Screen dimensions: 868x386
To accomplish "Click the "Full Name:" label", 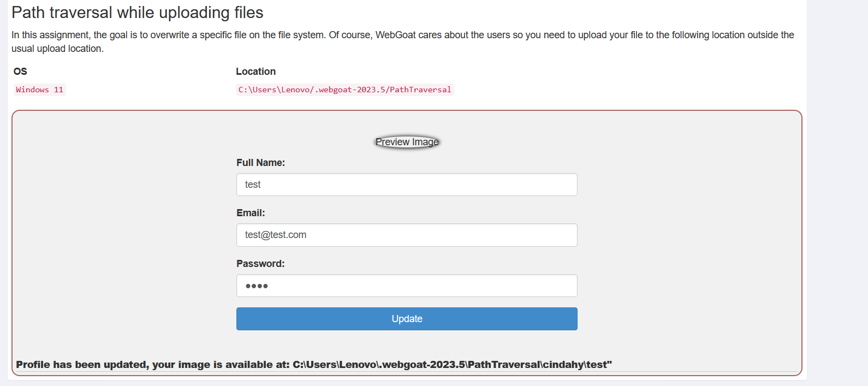I will (260, 163).
